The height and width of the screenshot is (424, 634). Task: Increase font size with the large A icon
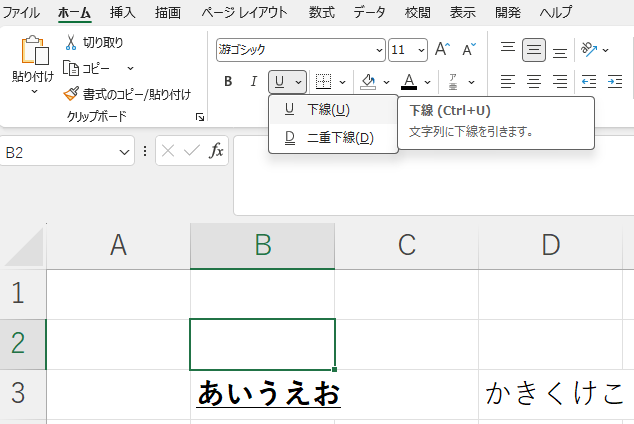[x=442, y=50]
